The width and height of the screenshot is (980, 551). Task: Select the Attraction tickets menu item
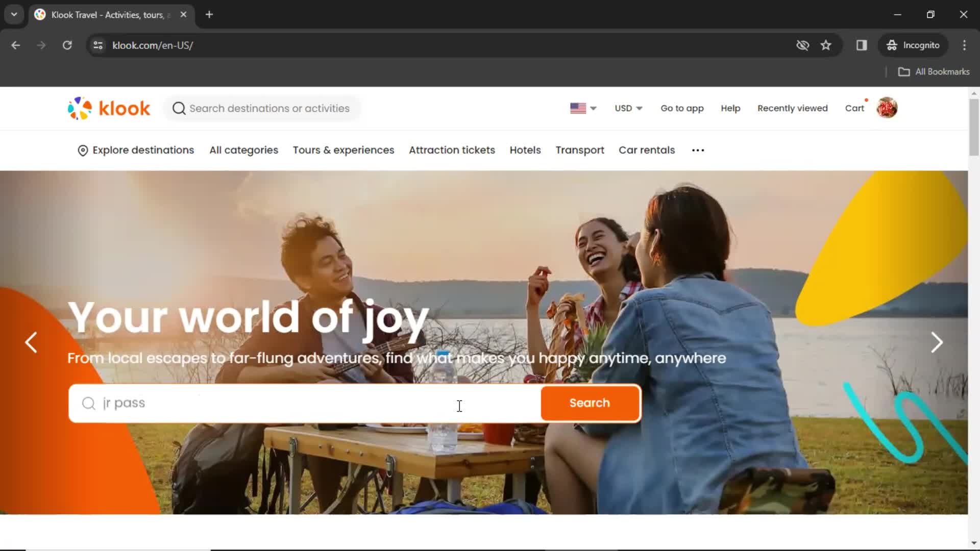(452, 149)
